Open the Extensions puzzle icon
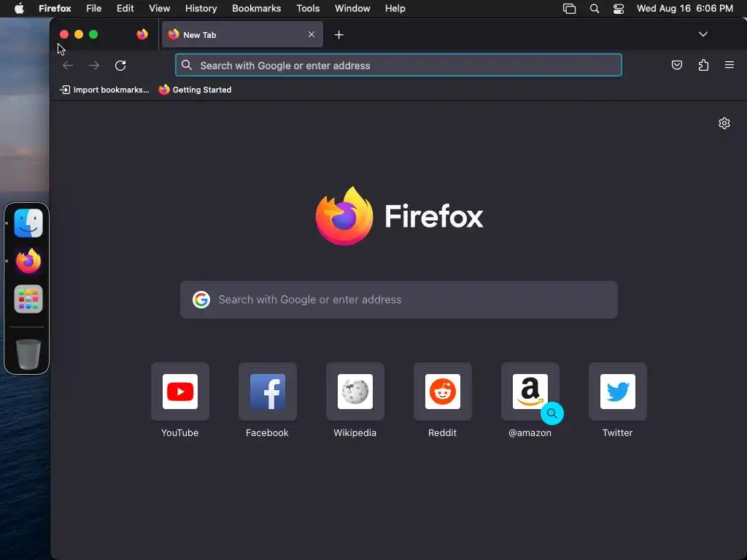 [x=703, y=65]
